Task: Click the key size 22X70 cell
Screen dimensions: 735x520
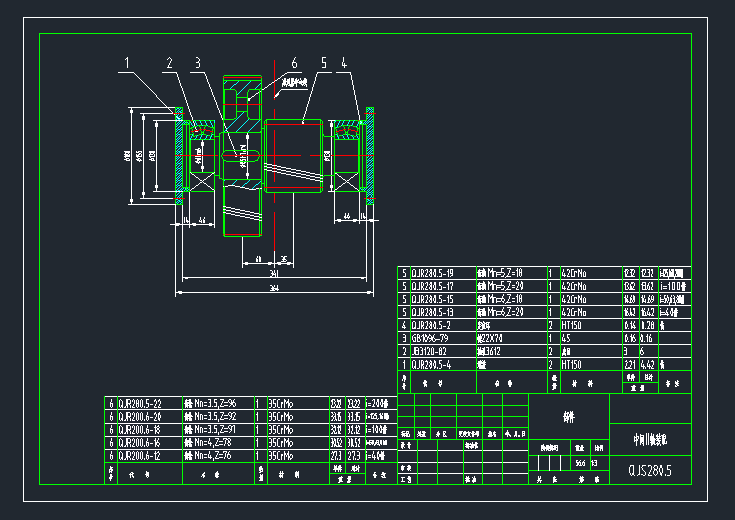Action: [x=489, y=339]
